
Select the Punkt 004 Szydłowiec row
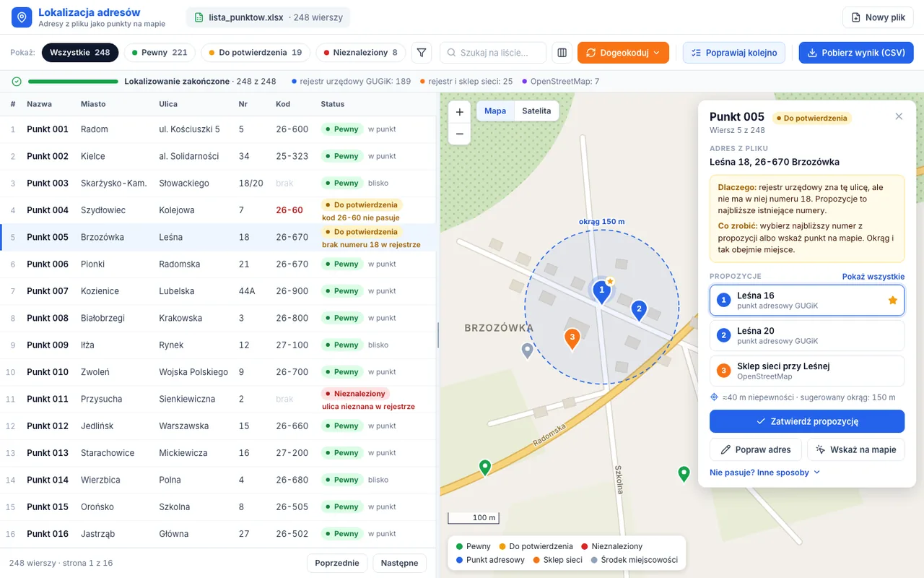tap(218, 210)
